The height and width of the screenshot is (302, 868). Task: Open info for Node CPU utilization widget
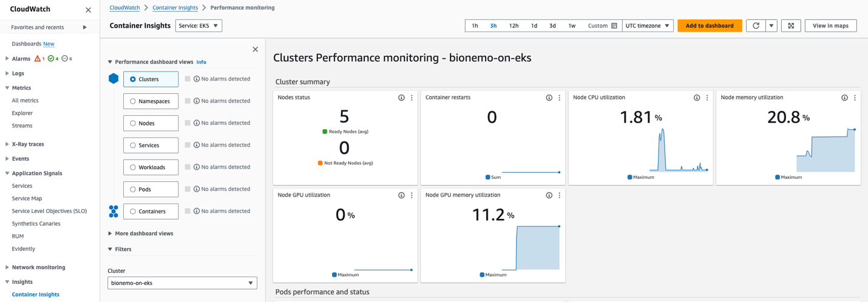(697, 98)
